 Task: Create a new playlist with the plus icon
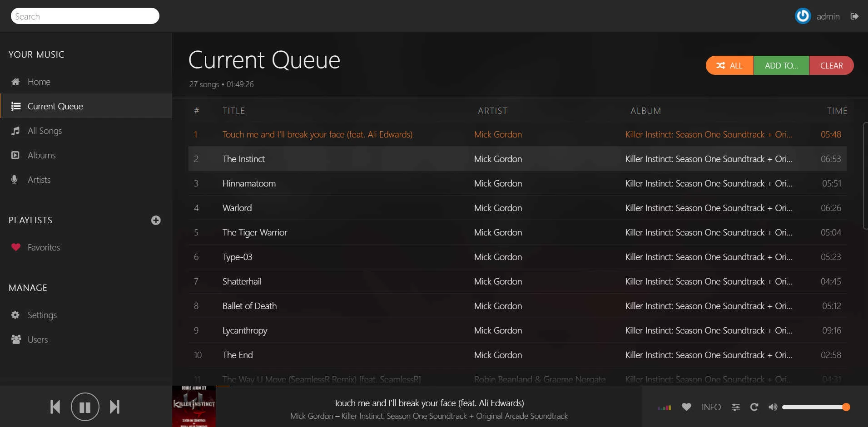pyautogui.click(x=156, y=220)
